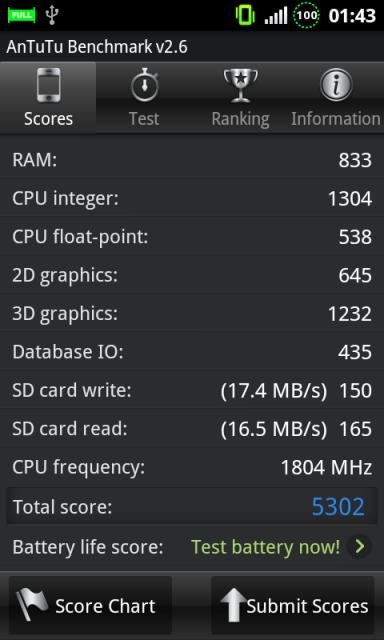Click the flag icon on Score Chart

click(x=31, y=604)
